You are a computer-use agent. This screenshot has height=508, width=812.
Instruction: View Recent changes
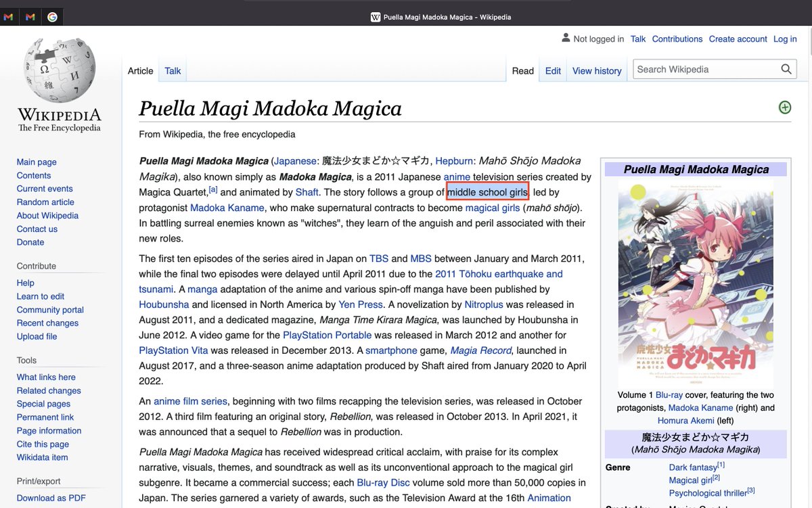click(x=47, y=323)
